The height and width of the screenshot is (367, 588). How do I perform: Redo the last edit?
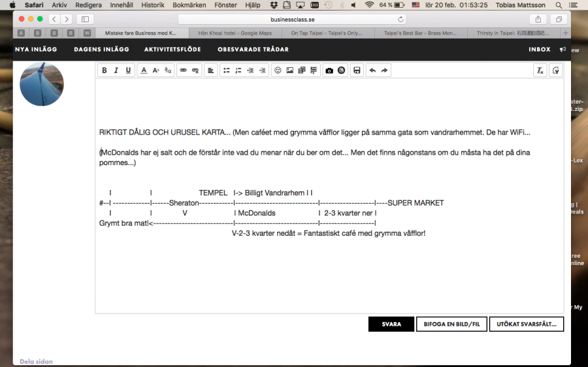pyautogui.click(x=385, y=71)
